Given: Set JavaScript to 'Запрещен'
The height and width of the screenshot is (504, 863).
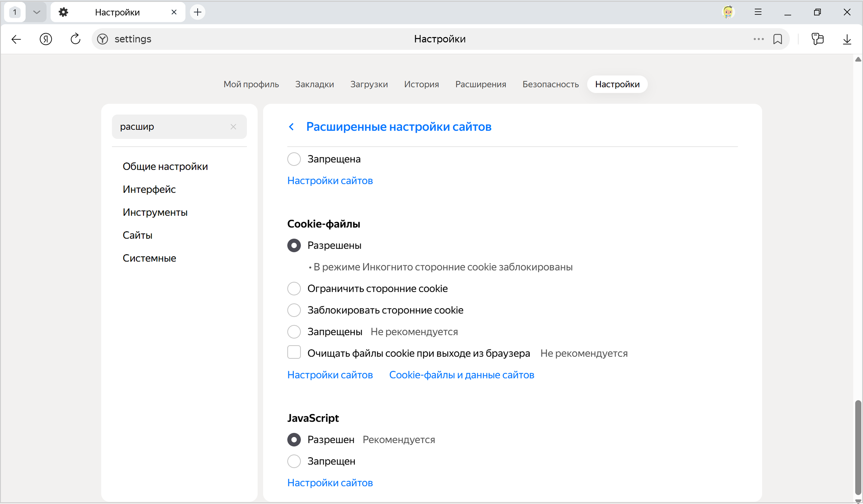Looking at the screenshot, I should click(x=294, y=461).
